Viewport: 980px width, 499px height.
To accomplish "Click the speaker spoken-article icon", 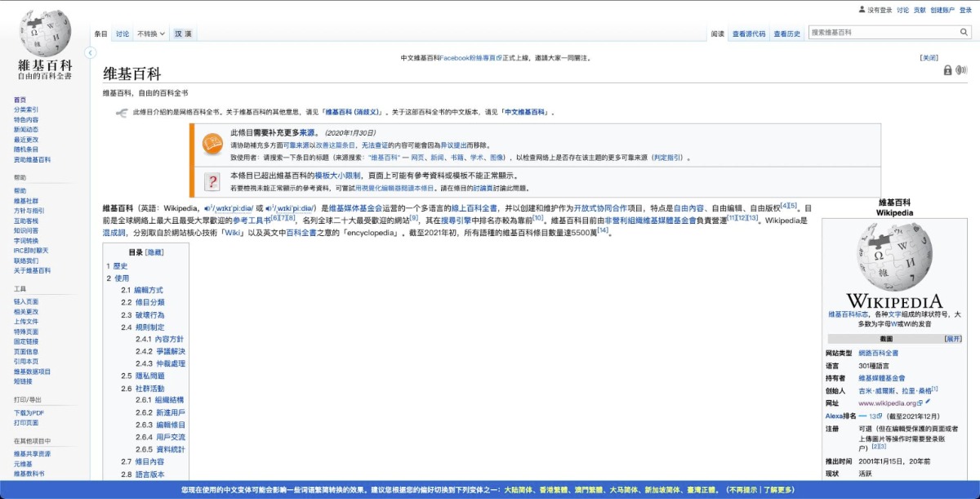I will (x=961, y=70).
